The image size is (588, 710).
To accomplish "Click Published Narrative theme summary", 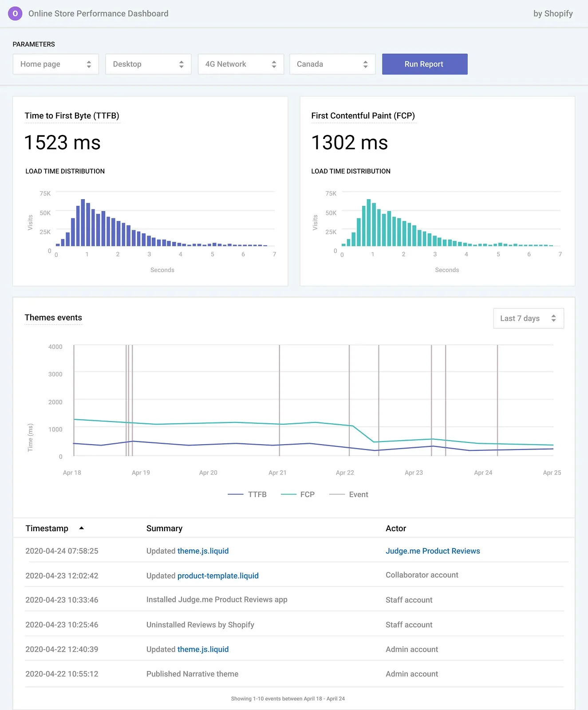I will click(x=192, y=674).
